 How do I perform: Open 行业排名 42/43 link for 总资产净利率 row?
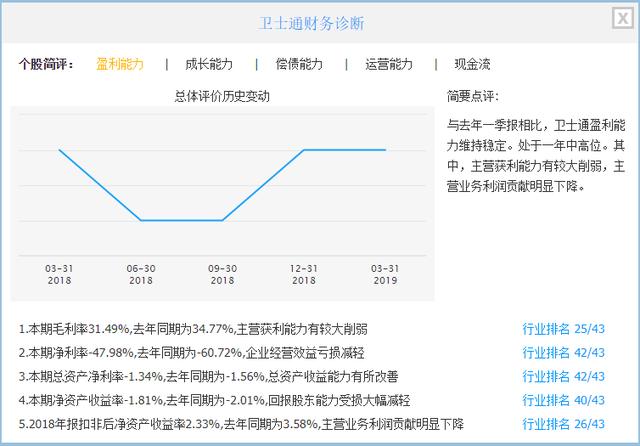point(563,376)
